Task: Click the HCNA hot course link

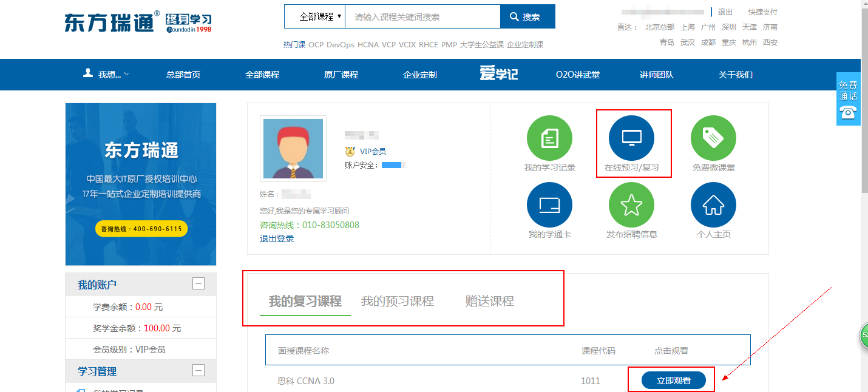Action: (x=368, y=45)
